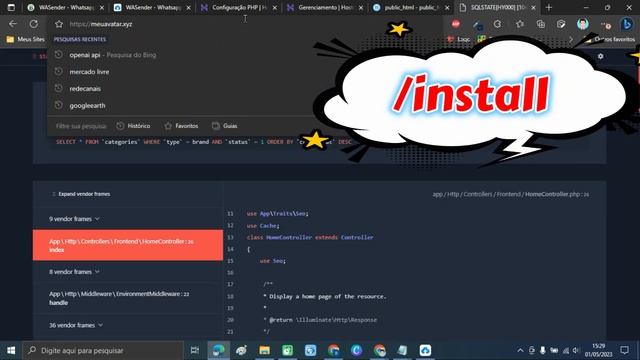640x360 pixels.
Task: Close the SQLSTATE[HY000] tab
Action: point(533,8)
